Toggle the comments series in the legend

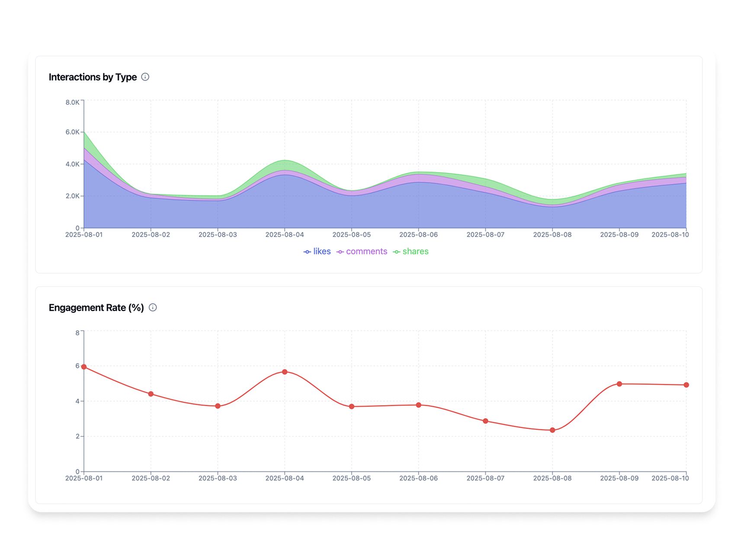[x=362, y=252]
